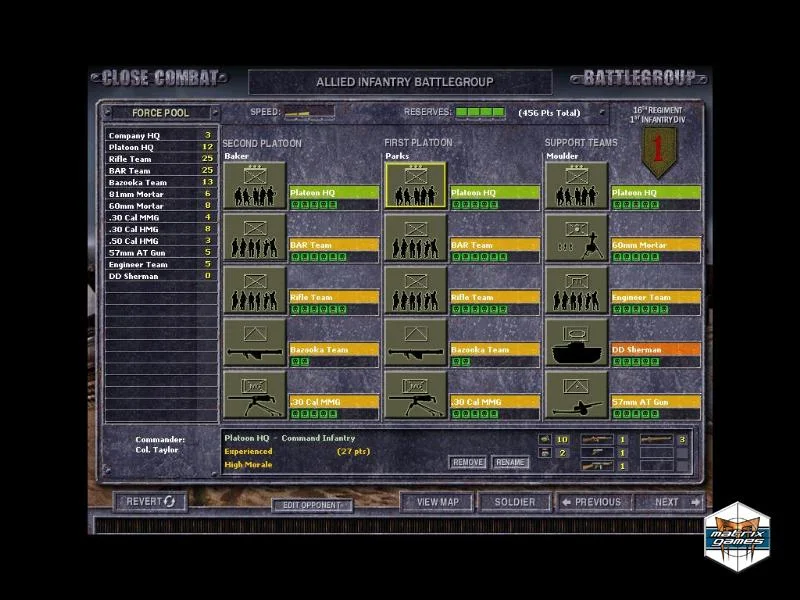
Task: Click the REMOVE button for Platoon HQ
Action: coord(469,462)
